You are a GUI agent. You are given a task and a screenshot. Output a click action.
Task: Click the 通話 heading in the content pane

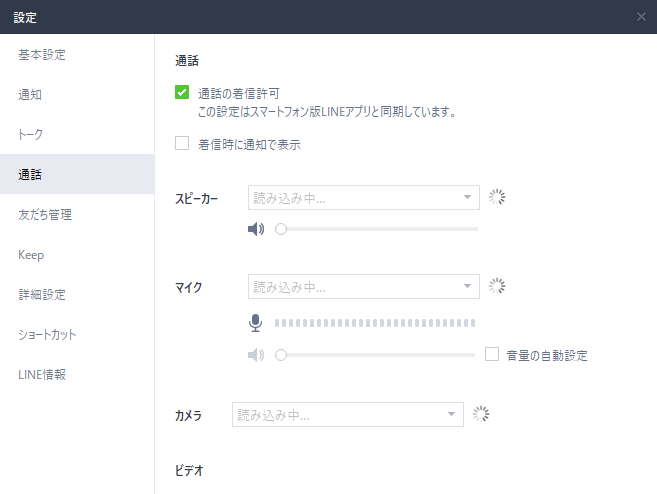point(187,61)
